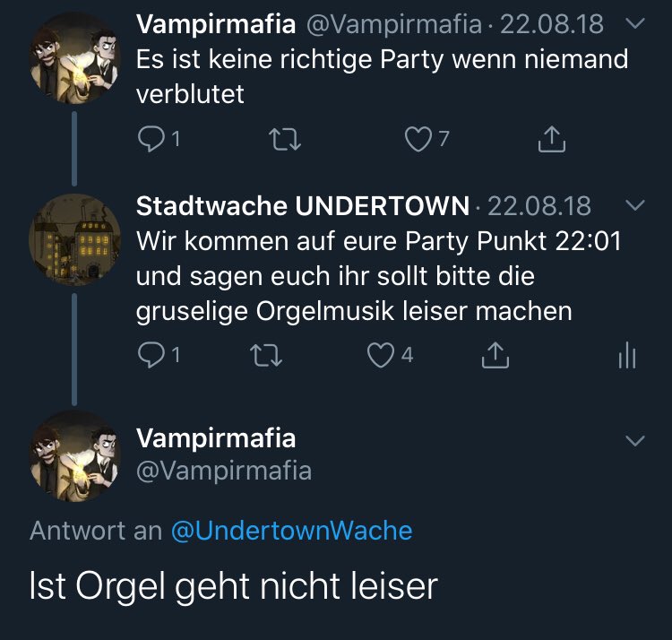Reply to the Stadtwache UNDERTOWN tweet
This screenshot has width=672, height=640.
(151, 356)
